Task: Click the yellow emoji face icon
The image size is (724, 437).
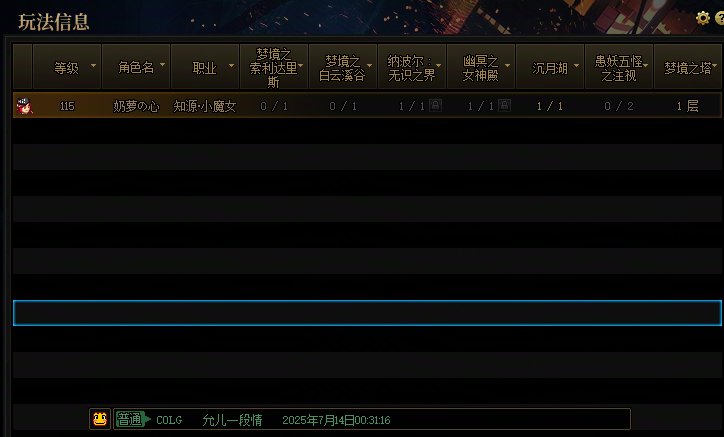Action: [x=100, y=419]
